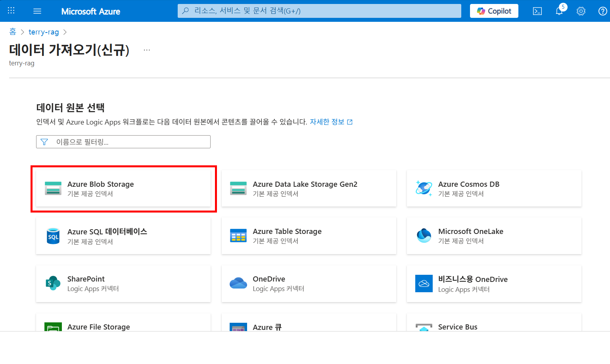Screen dimensions: 610x364
Task: Select the Azure Table Storage card
Action: [x=309, y=236]
